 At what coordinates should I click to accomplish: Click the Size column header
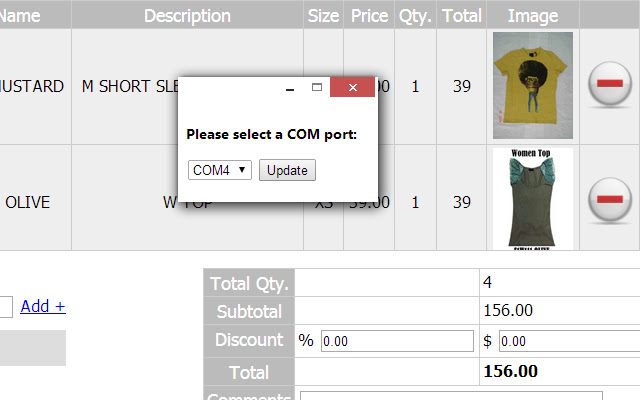tap(323, 16)
